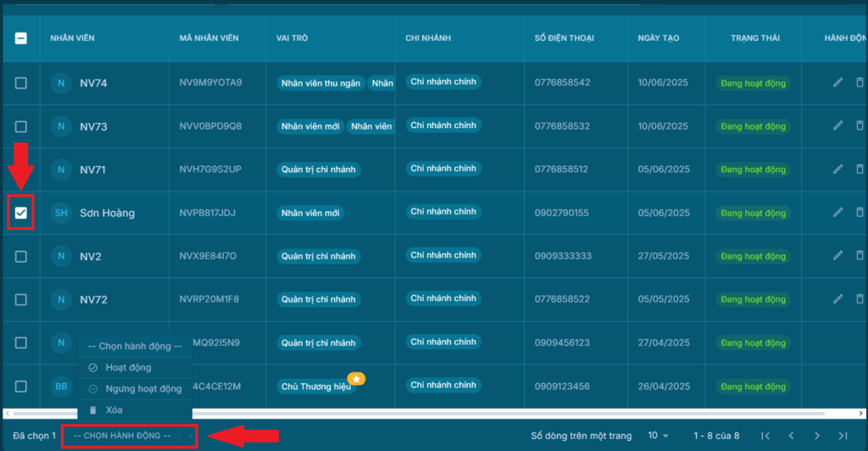
Task: Edit the Sơn Hoàng employee row
Action: 837,212
